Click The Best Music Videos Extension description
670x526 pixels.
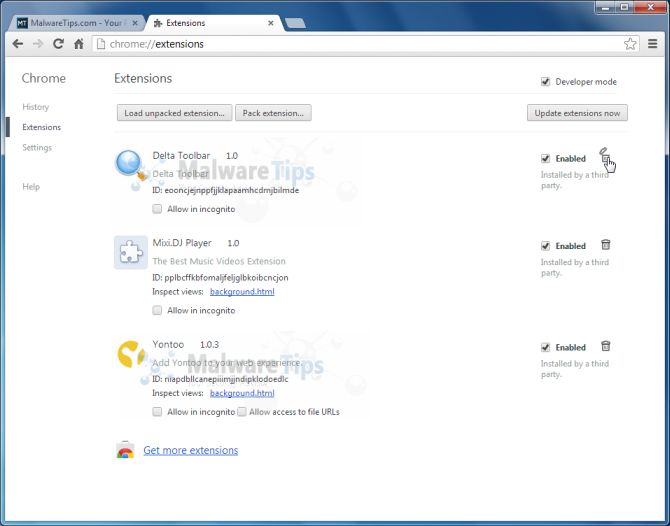point(219,261)
